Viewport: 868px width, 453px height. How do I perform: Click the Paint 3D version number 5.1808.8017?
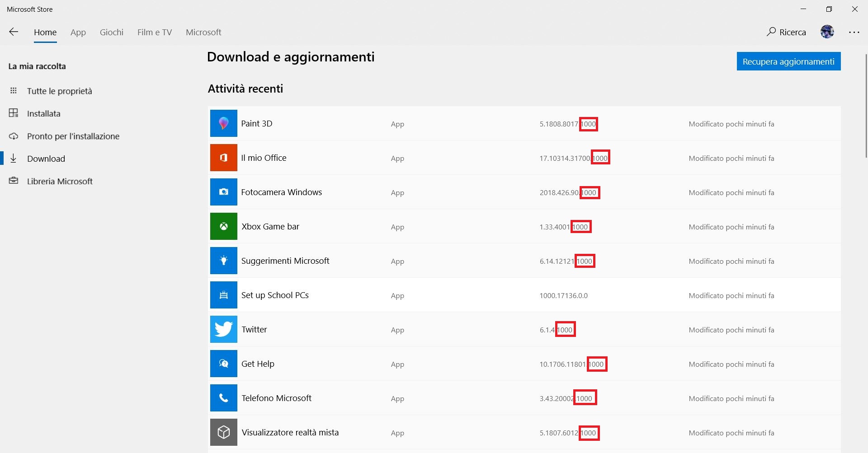[568, 124]
